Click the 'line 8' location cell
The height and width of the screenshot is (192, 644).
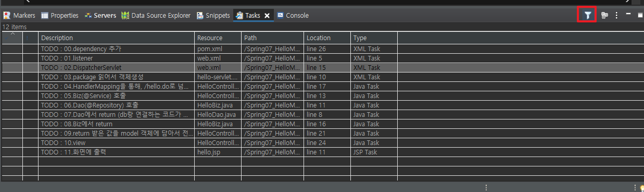[x=327, y=114]
